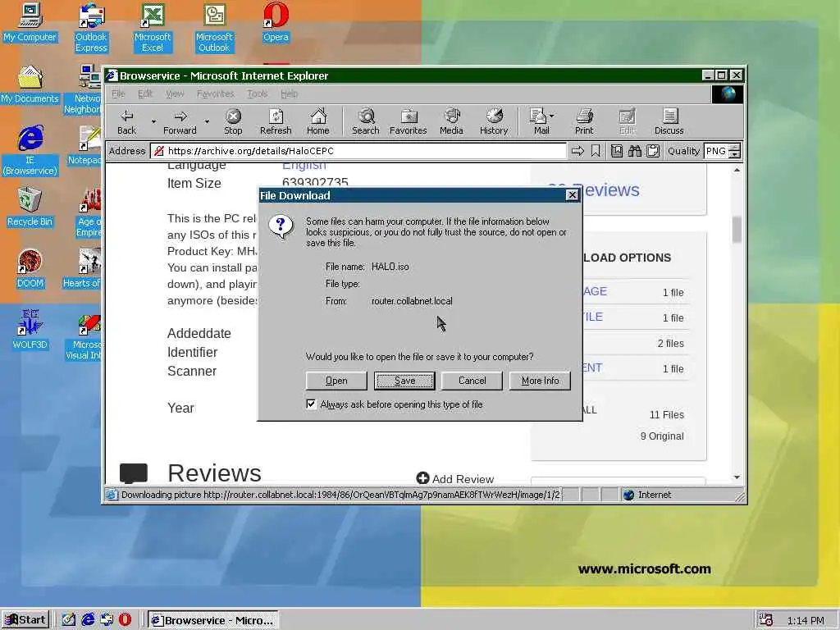Click the Go arrow beside address bar
Viewport: 840px width, 630px height.
[577, 151]
